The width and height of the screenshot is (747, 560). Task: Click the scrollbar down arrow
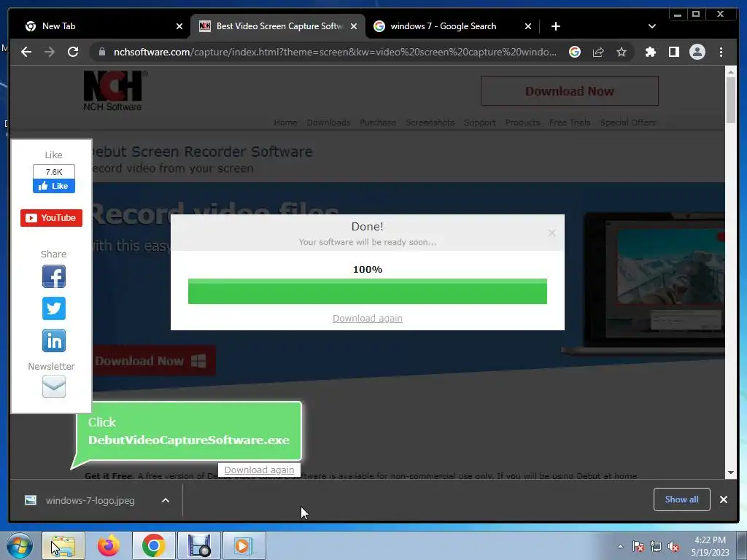731,472
